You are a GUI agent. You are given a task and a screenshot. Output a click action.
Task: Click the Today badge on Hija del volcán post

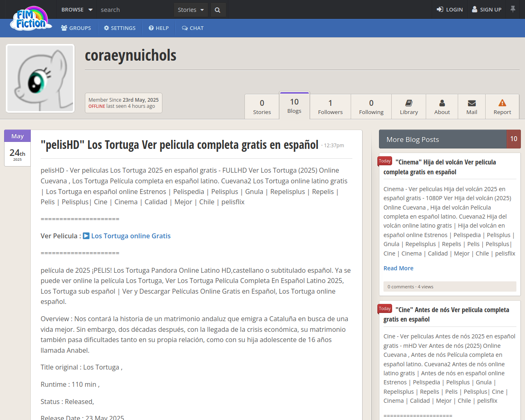(385, 161)
